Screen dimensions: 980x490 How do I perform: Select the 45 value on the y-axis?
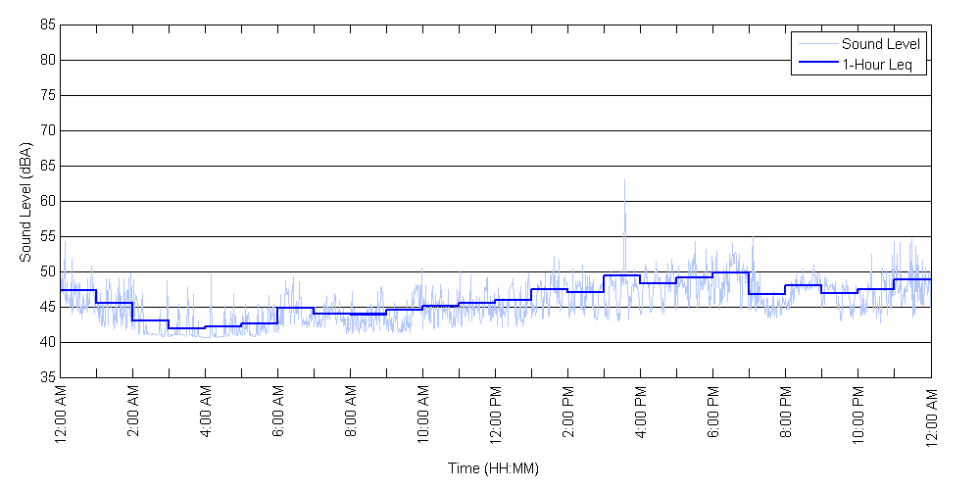pyautogui.click(x=47, y=308)
